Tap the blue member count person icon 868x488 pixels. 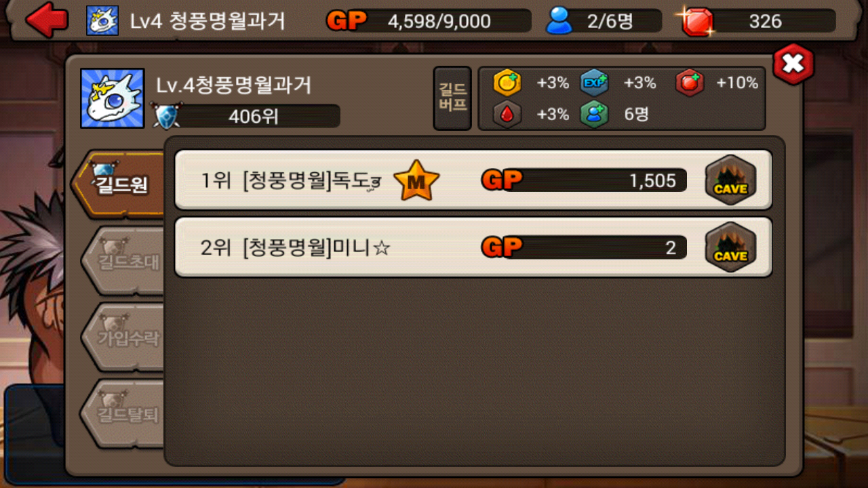(560, 21)
